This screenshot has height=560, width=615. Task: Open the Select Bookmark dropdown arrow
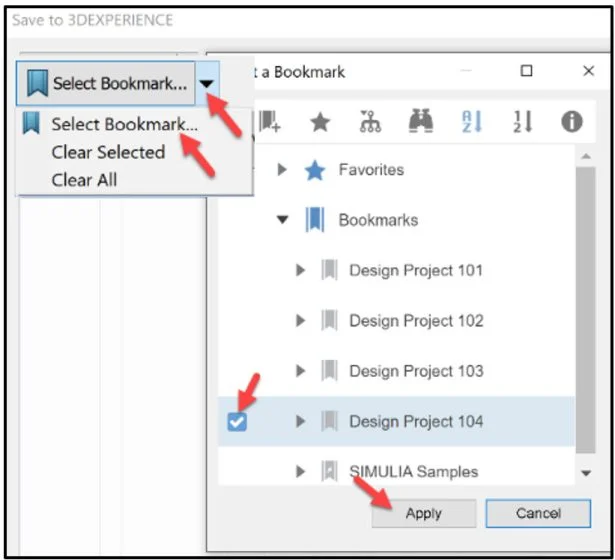click(205, 85)
